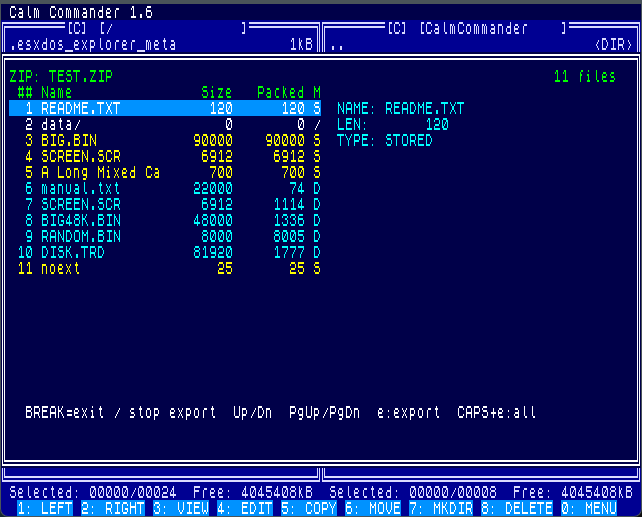Click the M method column header

[x=316, y=92]
